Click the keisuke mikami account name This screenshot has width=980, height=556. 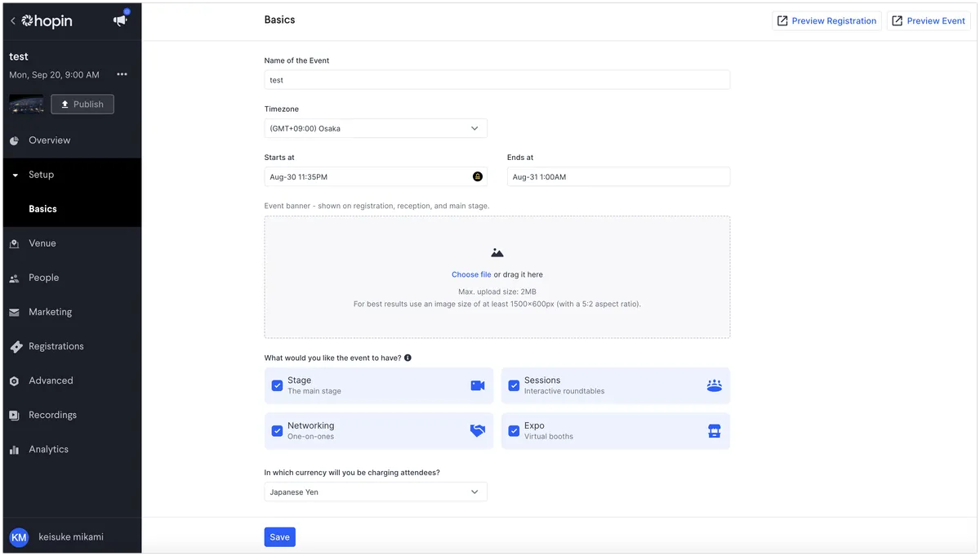pos(71,537)
